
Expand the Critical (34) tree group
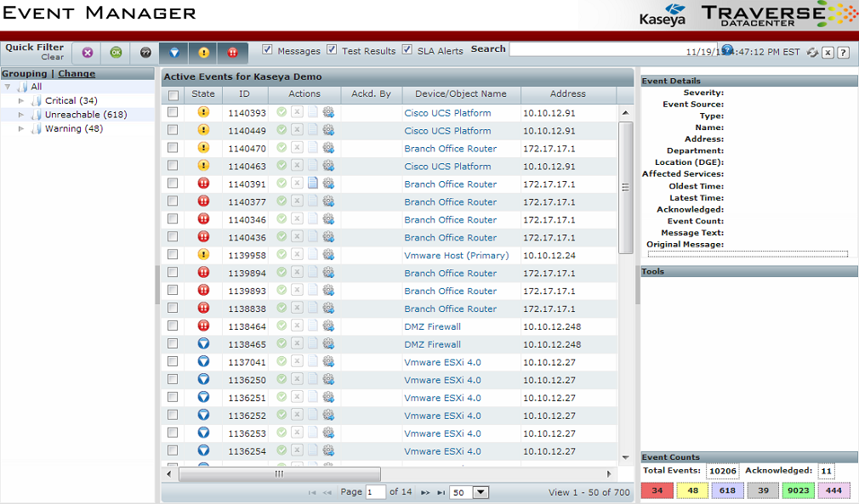tap(22, 101)
